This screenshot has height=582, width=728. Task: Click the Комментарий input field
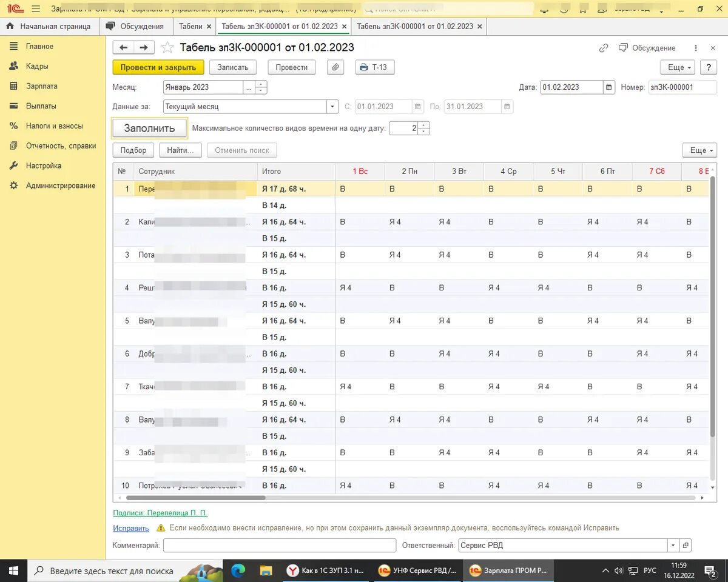(x=279, y=545)
